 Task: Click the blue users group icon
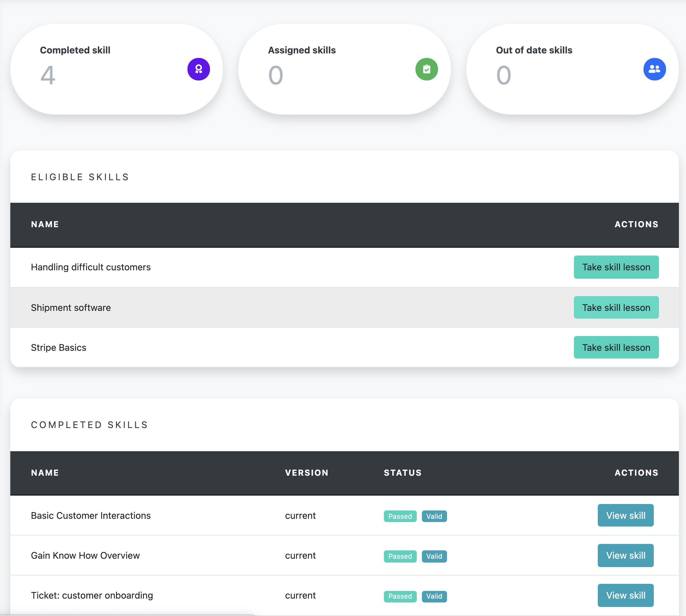coord(654,69)
